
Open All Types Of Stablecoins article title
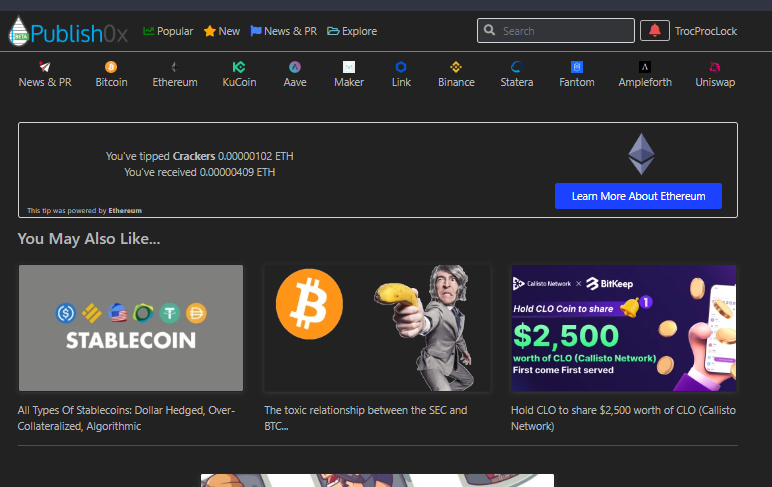(127, 418)
